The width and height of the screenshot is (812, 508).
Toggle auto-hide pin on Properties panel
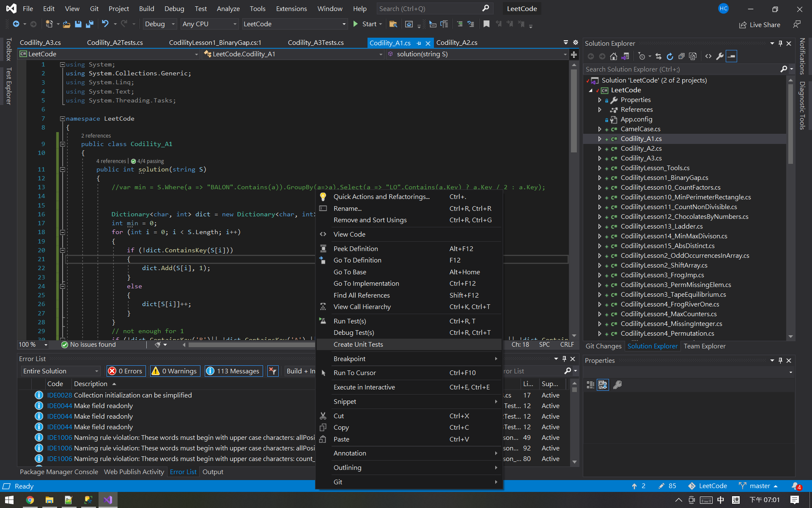[x=780, y=360]
